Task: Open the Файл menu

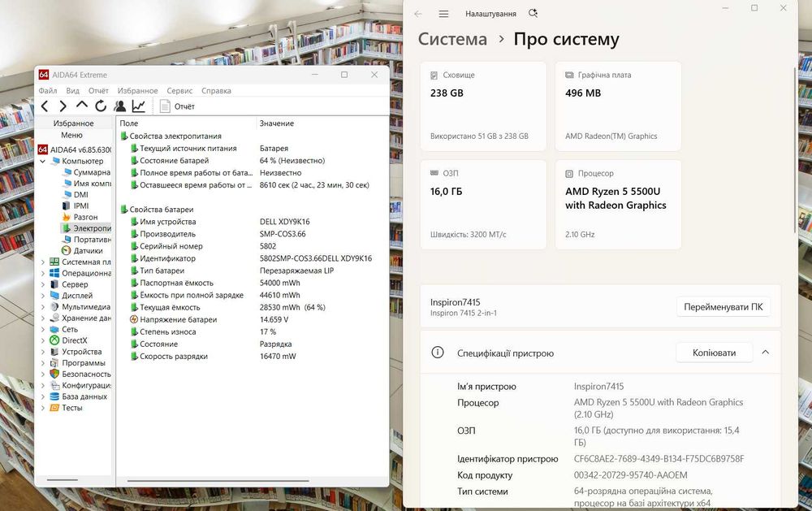Action: [48, 91]
